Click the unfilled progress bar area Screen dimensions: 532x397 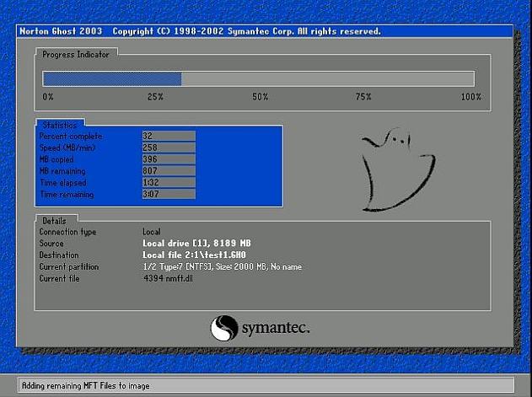(328, 79)
